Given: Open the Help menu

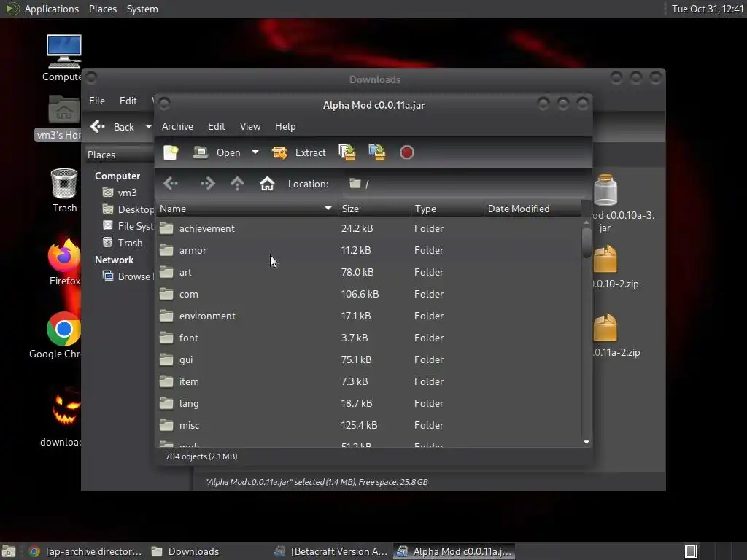Looking at the screenshot, I should [x=285, y=126].
